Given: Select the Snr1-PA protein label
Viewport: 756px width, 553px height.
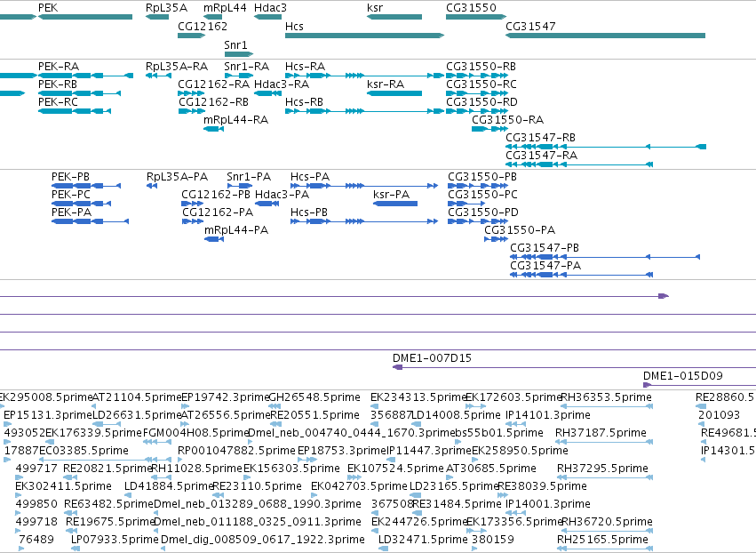Looking at the screenshot, I should pyautogui.click(x=249, y=177).
